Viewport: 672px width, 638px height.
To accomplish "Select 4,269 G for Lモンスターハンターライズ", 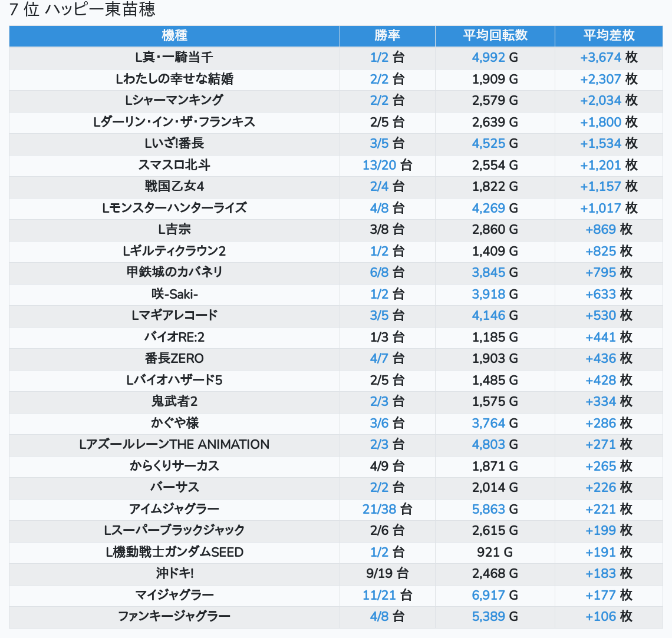I will pyautogui.click(x=495, y=208).
